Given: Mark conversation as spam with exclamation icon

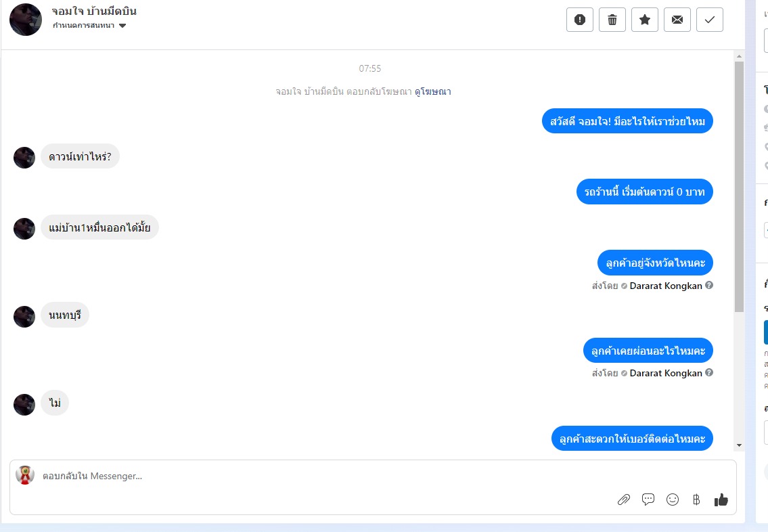Looking at the screenshot, I should point(579,20).
